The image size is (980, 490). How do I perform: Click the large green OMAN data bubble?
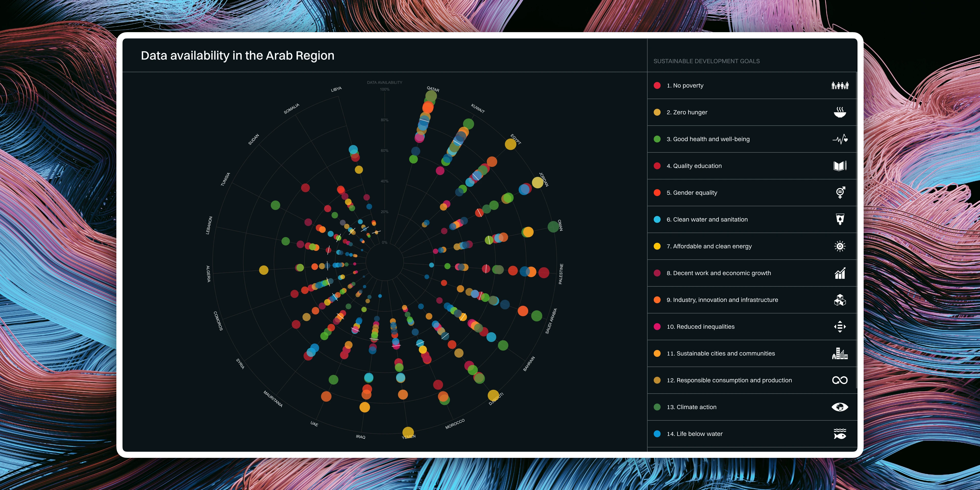coord(553,227)
